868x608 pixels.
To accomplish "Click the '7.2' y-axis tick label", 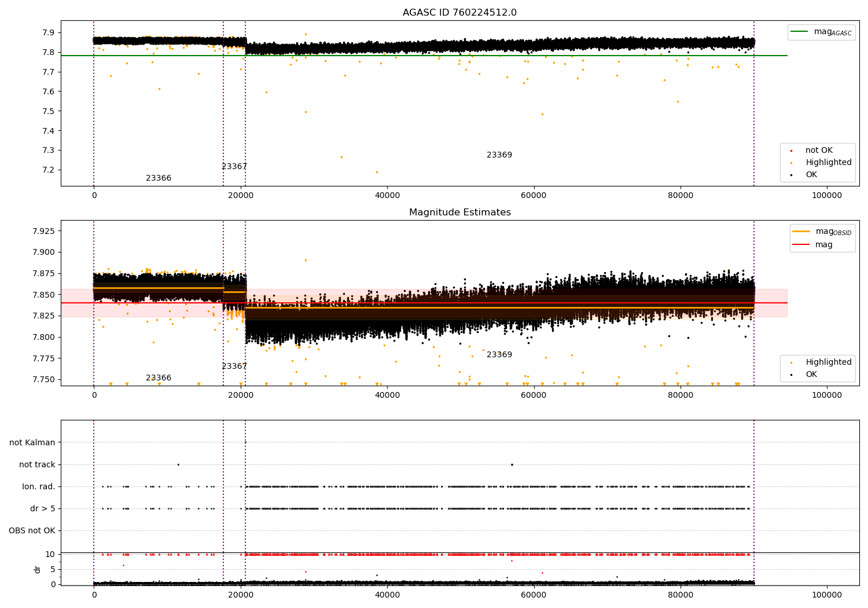I will pos(49,170).
